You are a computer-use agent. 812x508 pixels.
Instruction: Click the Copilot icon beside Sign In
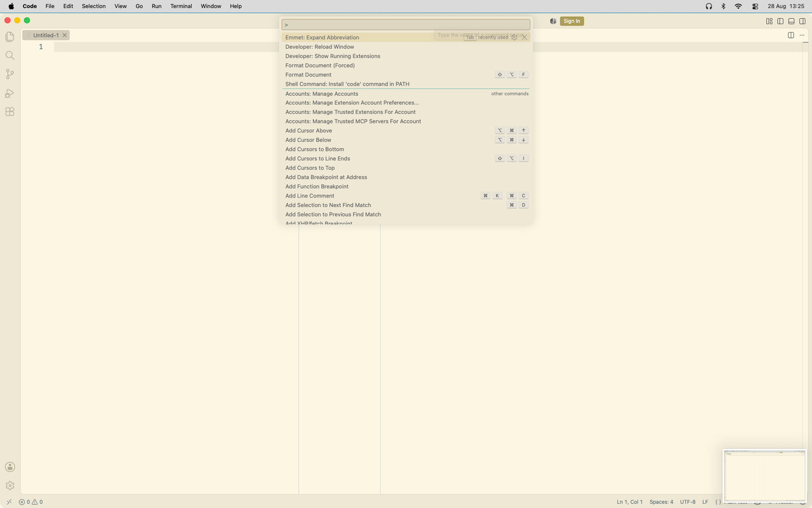tap(553, 21)
